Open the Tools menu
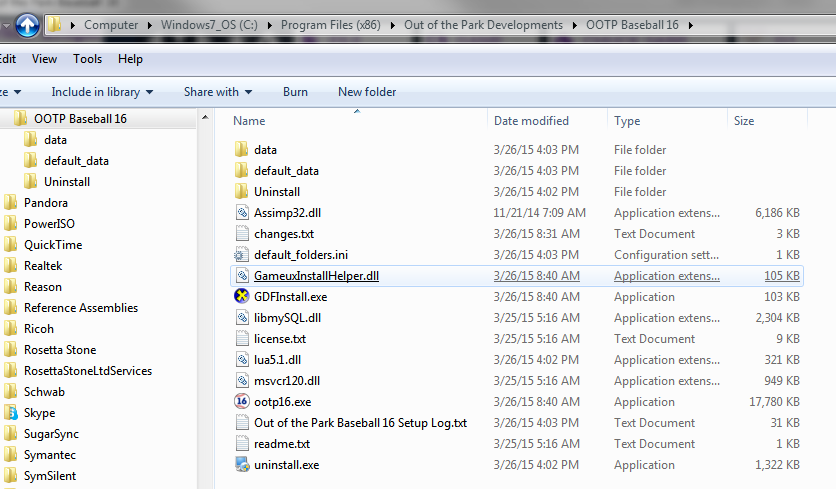836x489 pixels. 87,60
